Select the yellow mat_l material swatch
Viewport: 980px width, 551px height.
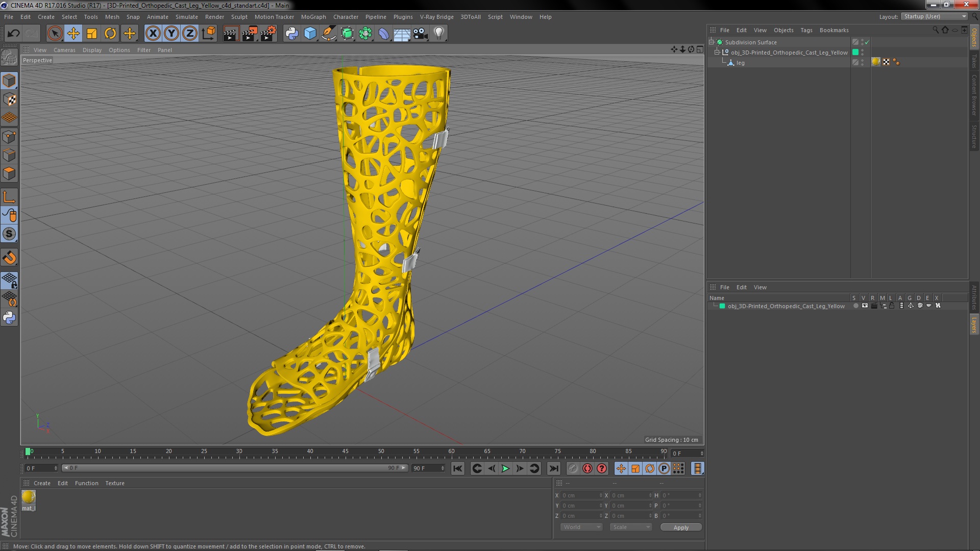point(29,497)
